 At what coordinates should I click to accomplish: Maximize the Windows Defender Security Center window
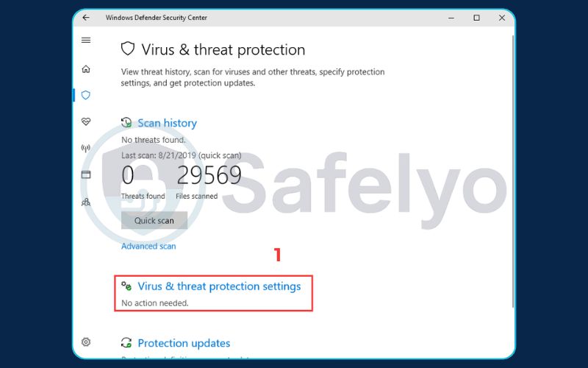[x=476, y=18]
